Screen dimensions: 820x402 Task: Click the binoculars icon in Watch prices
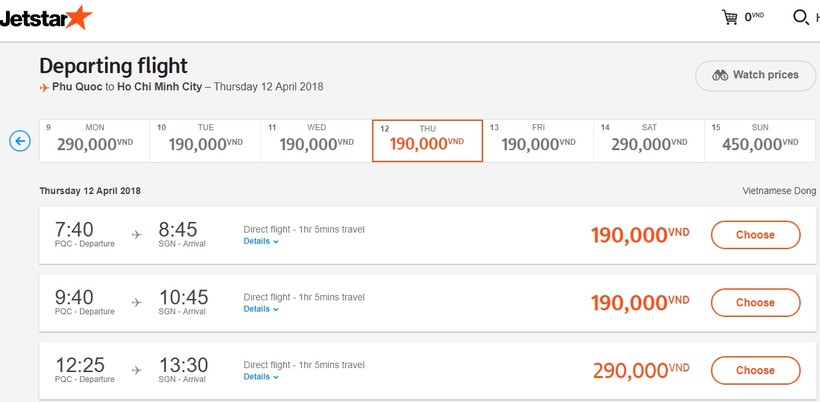(720, 75)
